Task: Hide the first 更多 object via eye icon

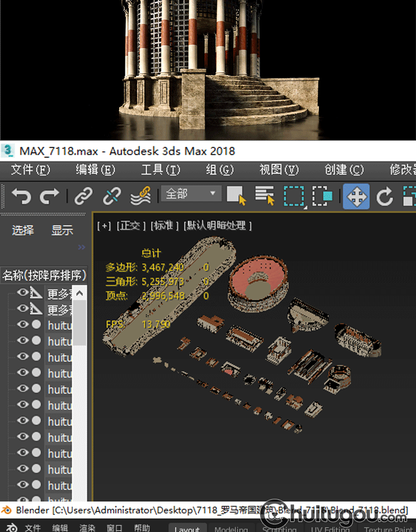Action: 22,293
